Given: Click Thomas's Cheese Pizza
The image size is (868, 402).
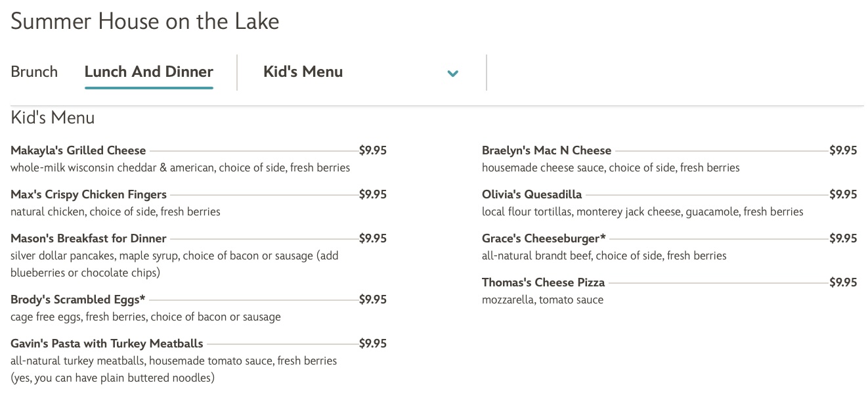Looking at the screenshot, I should point(543,282).
